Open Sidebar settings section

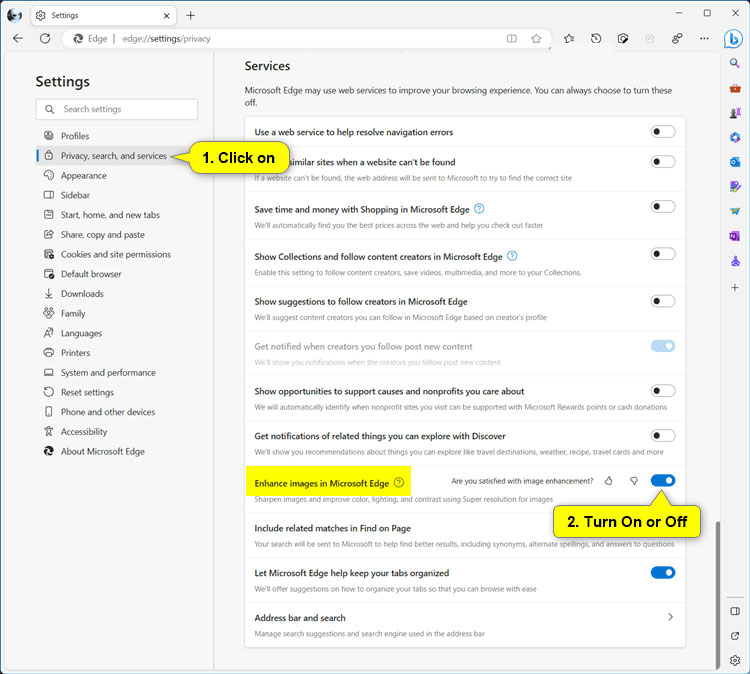(118, 195)
